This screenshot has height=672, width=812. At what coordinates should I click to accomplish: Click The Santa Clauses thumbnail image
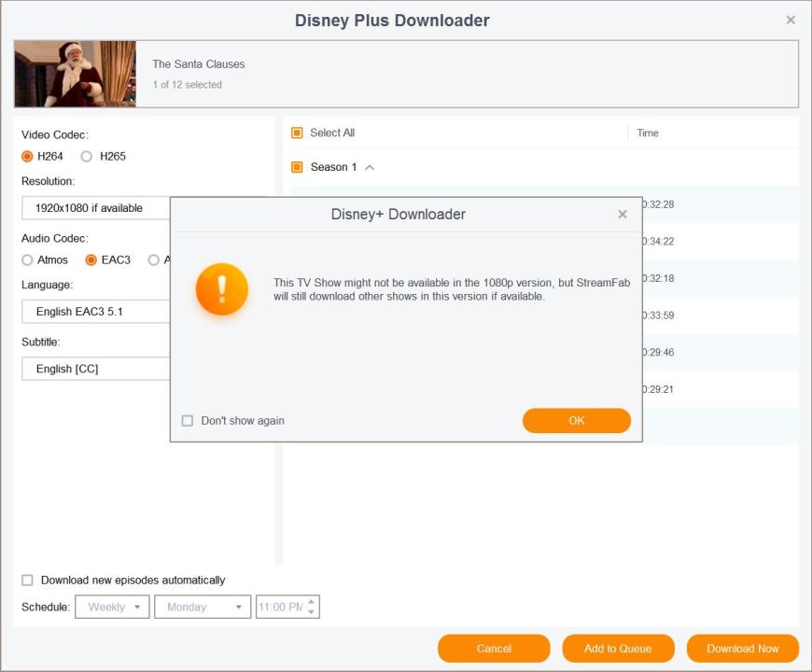(76, 74)
